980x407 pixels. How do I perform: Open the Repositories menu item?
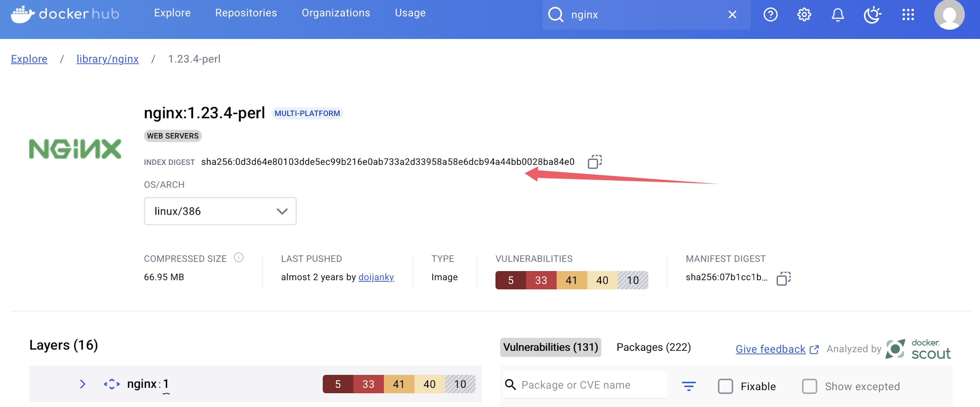pyautogui.click(x=246, y=13)
